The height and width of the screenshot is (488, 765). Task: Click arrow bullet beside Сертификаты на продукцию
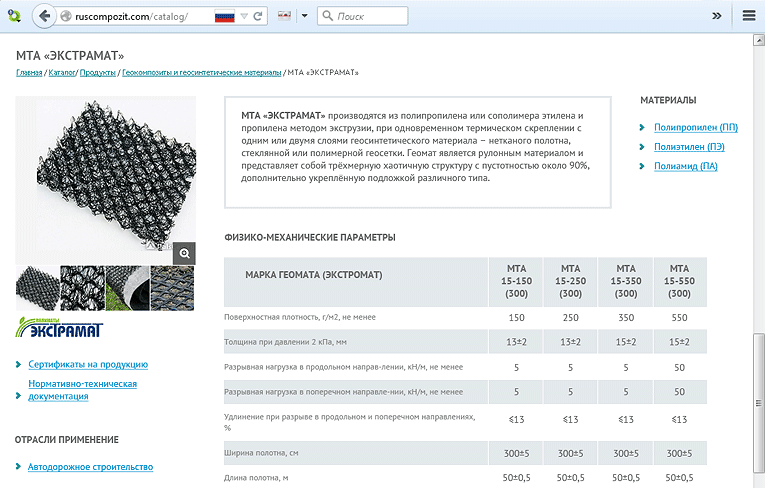[18, 365]
